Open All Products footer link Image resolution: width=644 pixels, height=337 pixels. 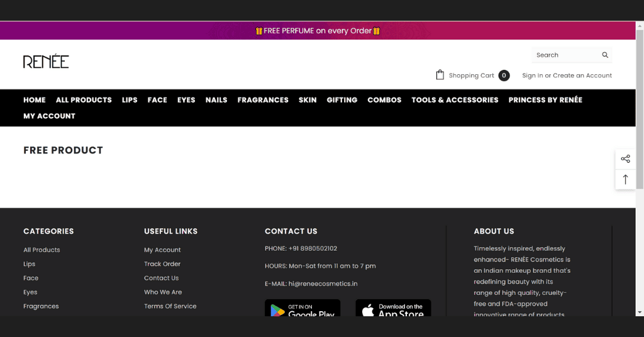tap(42, 250)
